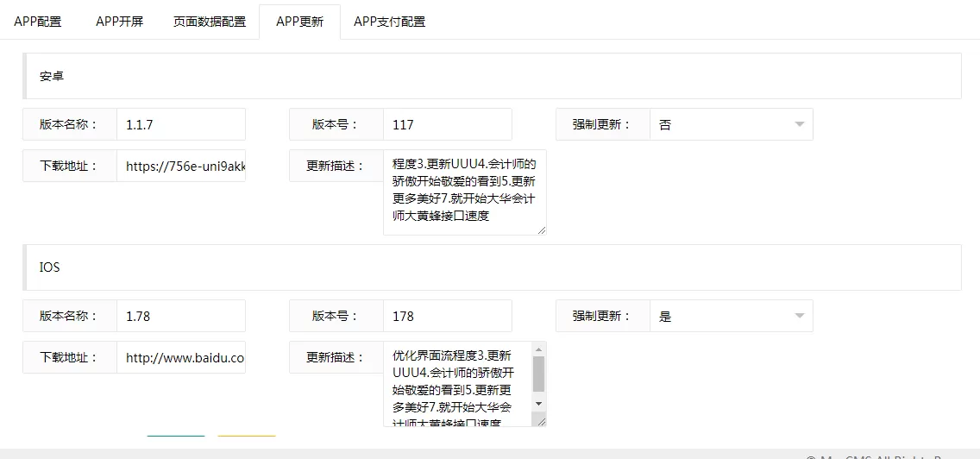980x459 pixels.
Task: Click the IOS 版本名称 field with 1.78
Action: click(181, 316)
